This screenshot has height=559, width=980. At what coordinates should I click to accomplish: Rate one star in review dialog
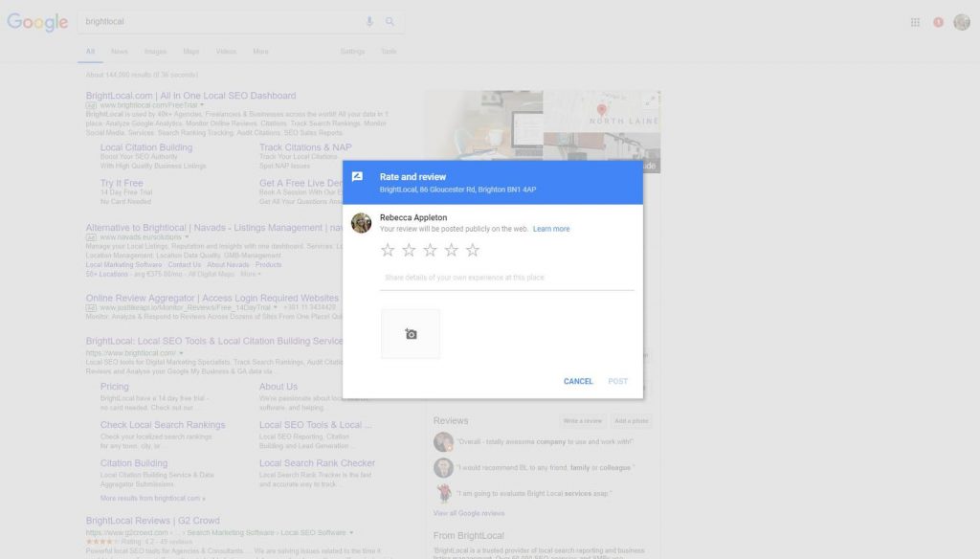(388, 250)
